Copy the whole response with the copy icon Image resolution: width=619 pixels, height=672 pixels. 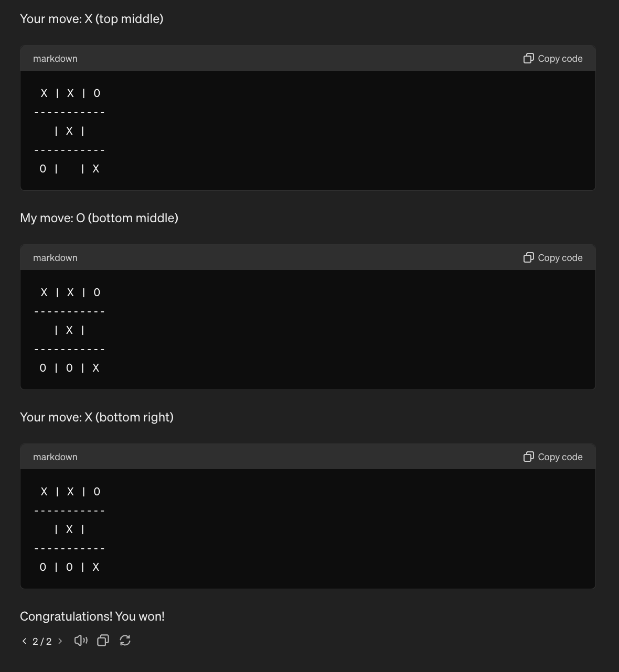click(x=103, y=641)
